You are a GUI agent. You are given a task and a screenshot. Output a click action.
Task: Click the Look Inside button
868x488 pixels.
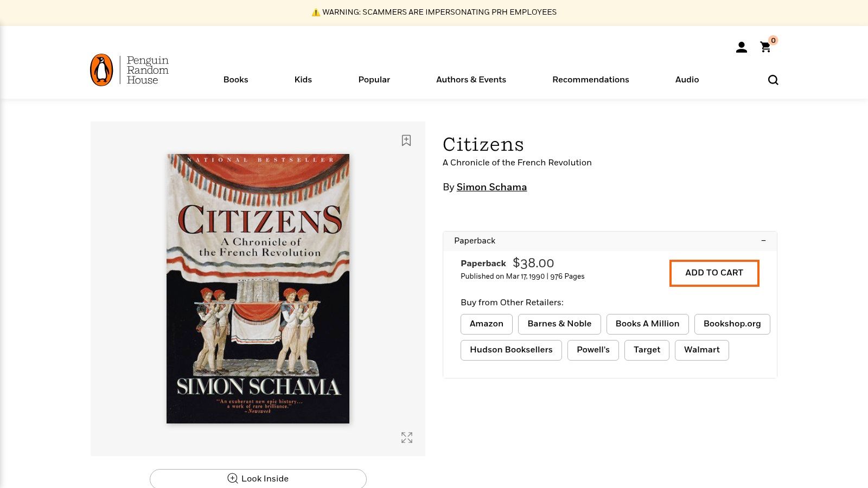click(x=258, y=478)
